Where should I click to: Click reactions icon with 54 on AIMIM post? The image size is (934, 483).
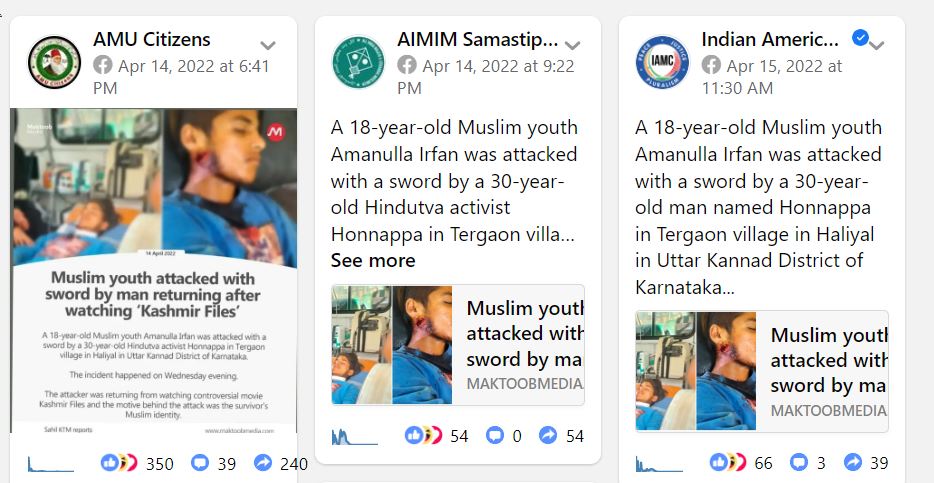coord(423,436)
